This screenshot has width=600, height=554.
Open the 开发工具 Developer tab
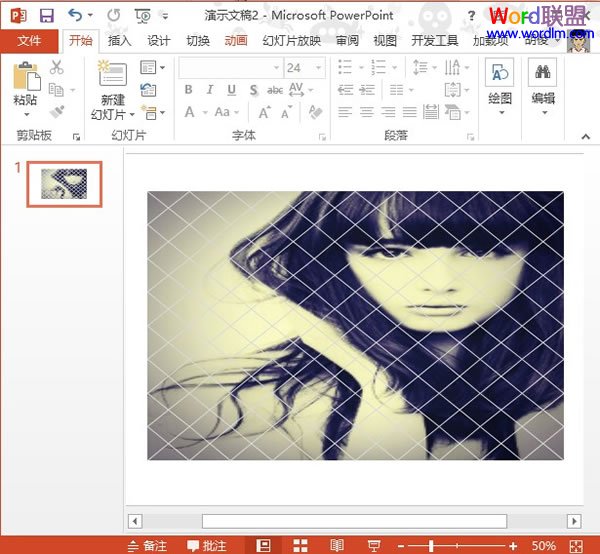pyautogui.click(x=435, y=41)
